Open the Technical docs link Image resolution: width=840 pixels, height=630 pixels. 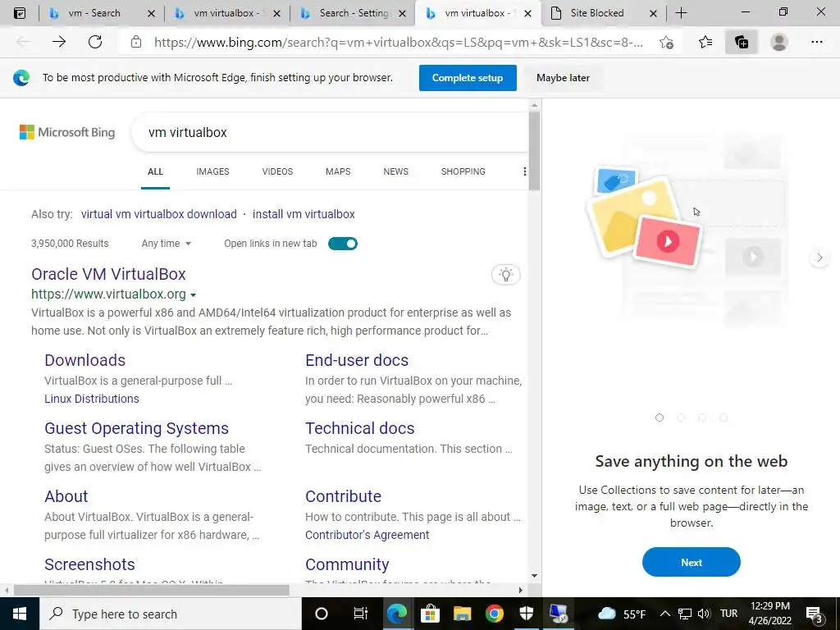(x=360, y=428)
